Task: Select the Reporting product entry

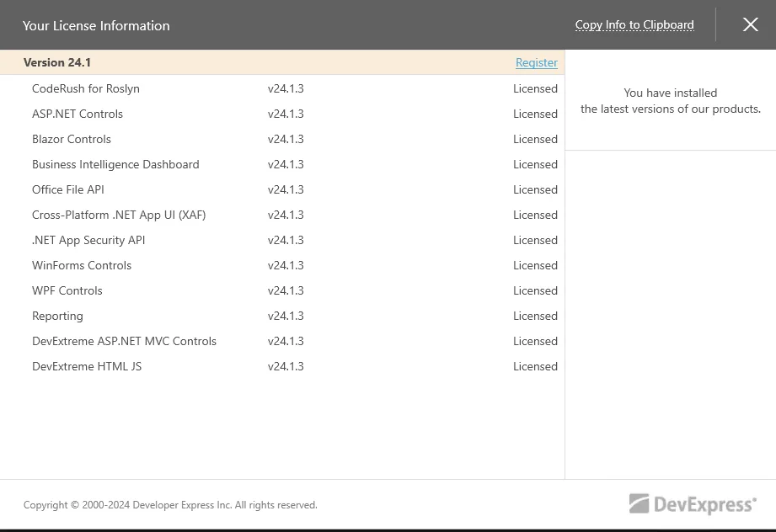Action: pos(282,316)
